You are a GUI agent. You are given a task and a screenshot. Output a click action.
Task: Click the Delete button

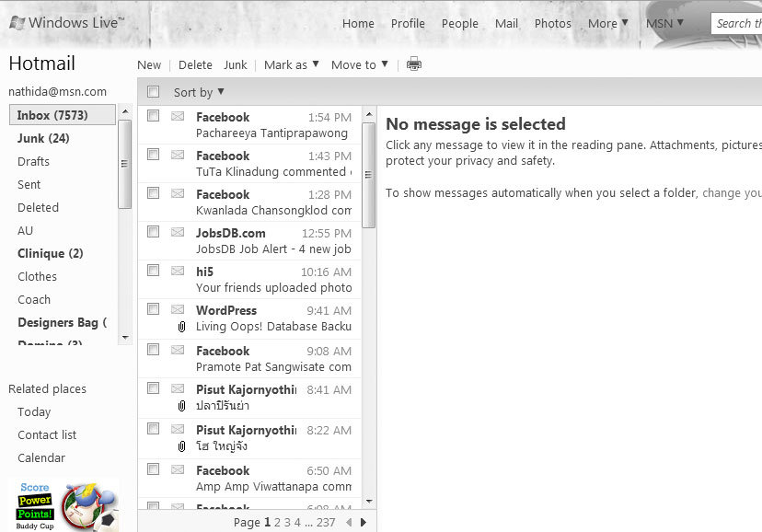[195, 64]
